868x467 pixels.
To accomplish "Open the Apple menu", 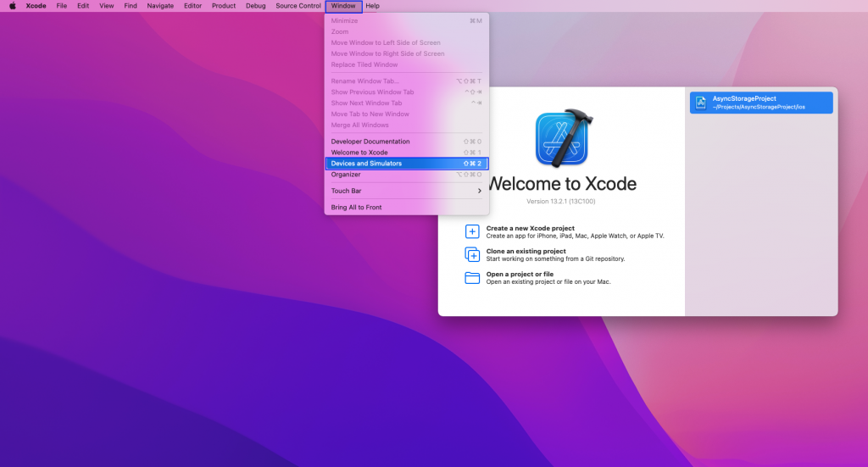I will click(12, 6).
